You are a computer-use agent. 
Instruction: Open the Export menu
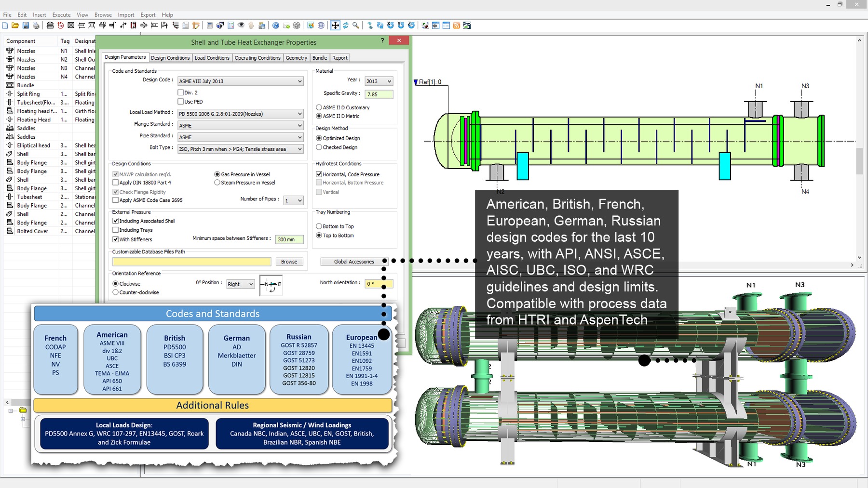[148, 14]
